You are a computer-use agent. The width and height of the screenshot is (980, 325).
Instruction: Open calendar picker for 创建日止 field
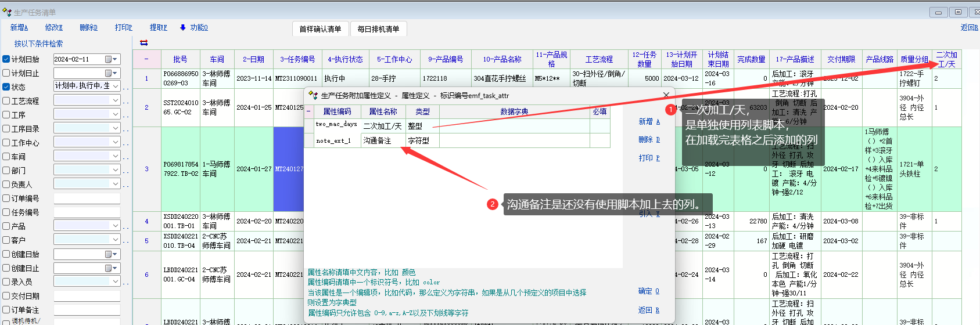(x=109, y=268)
